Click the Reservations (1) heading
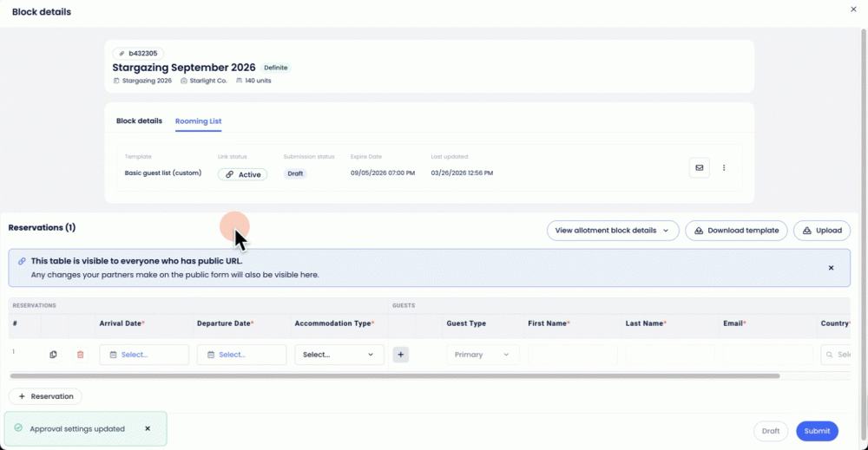This screenshot has width=868, height=450. tap(42, 228)
